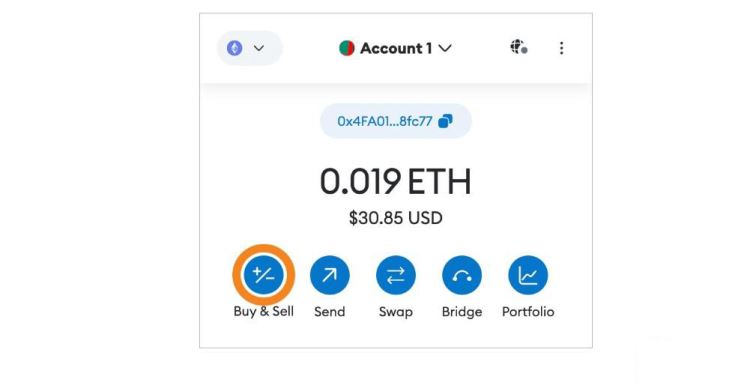Click the Ethereum network logo
Screen dimensions: 750x388
[234, 48]
